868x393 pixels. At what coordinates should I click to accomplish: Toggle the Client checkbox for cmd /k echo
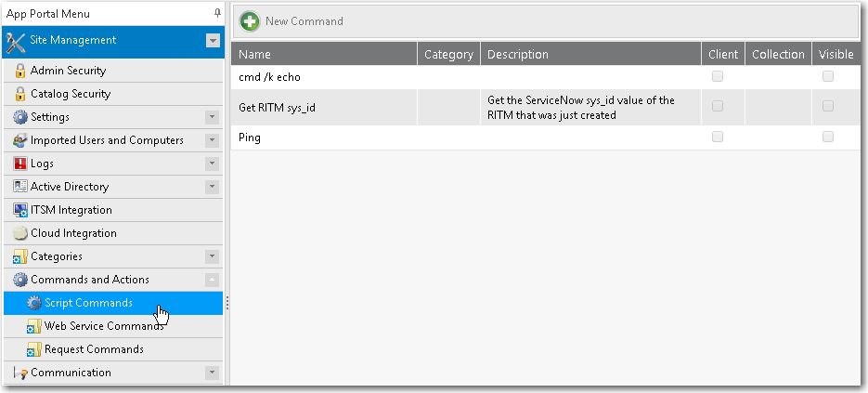(718, 77)
